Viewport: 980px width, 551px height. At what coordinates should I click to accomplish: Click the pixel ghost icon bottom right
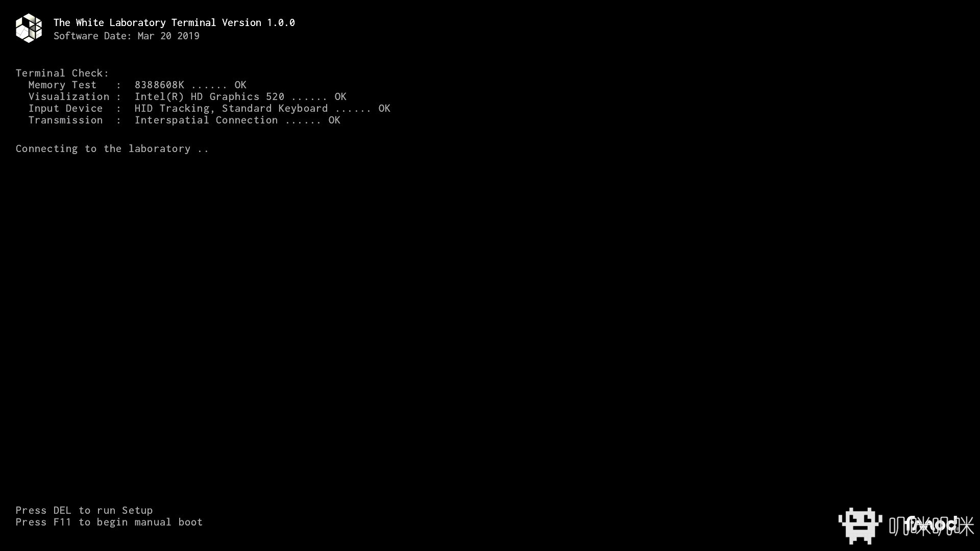pyautogui.click(x=864, y=525)
